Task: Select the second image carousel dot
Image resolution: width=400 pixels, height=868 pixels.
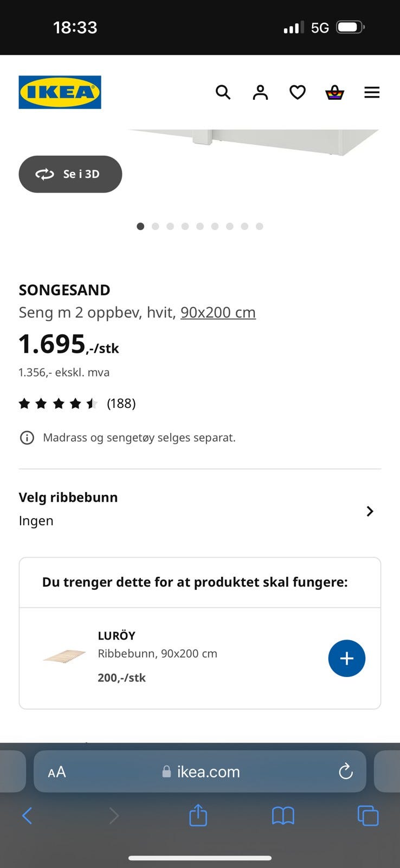Action: [156, 226]
